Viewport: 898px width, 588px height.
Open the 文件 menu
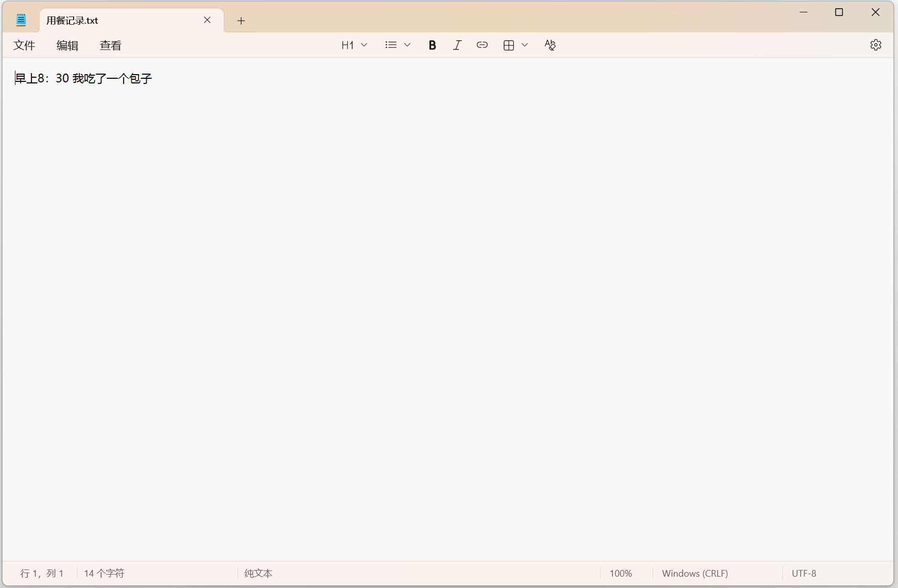click(24, 45)
